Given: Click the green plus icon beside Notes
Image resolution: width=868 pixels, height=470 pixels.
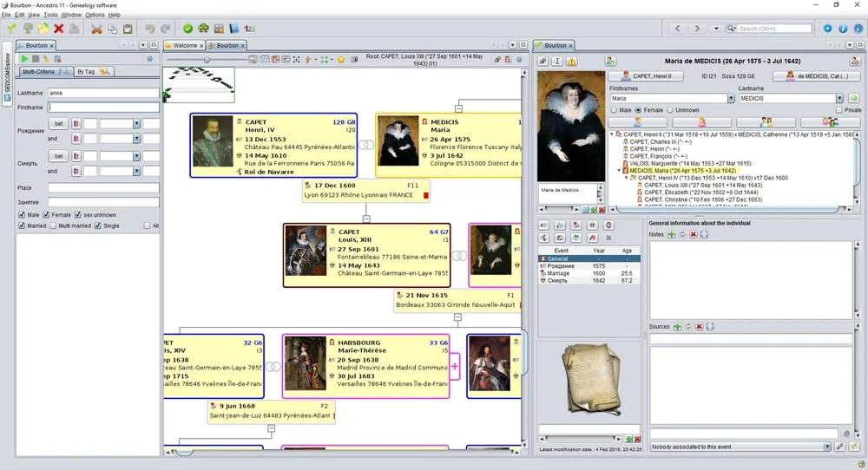Looking at the screenshot, I should pyautogui.click(x=671, y=235).
